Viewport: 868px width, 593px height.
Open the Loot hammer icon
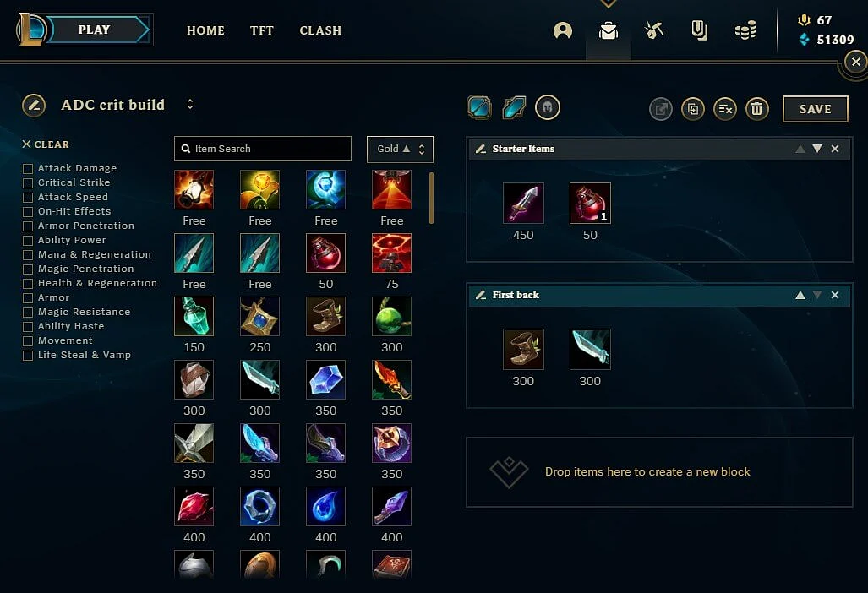click(654, 30)
